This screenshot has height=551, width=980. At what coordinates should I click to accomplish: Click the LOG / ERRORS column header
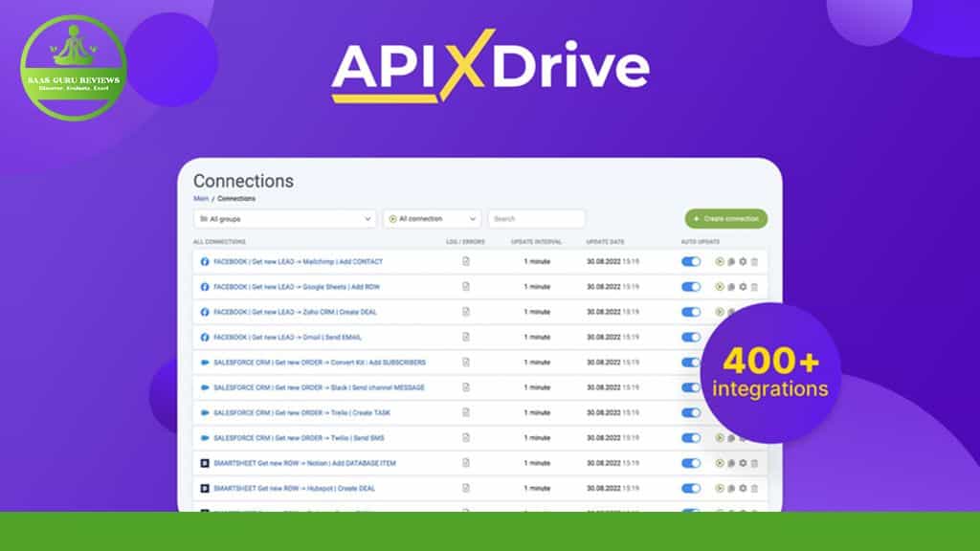click(x=465, y=242)
